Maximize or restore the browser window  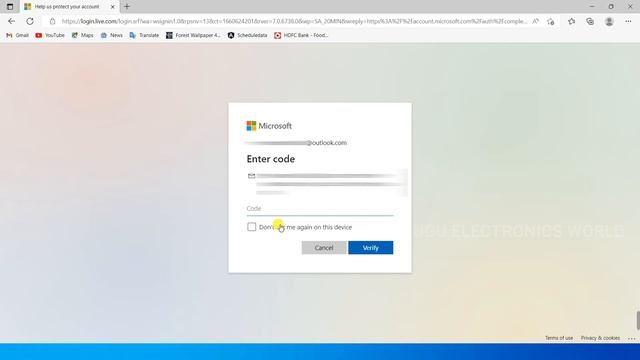click(611, 7)
